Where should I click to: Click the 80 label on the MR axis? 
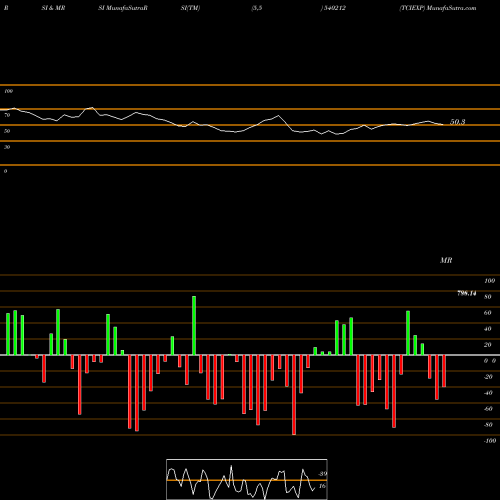click(x=488, y=297)
